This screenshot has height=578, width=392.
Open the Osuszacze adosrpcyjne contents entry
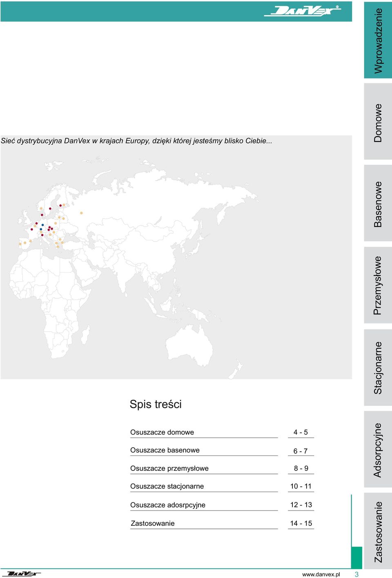coord(168,505)
